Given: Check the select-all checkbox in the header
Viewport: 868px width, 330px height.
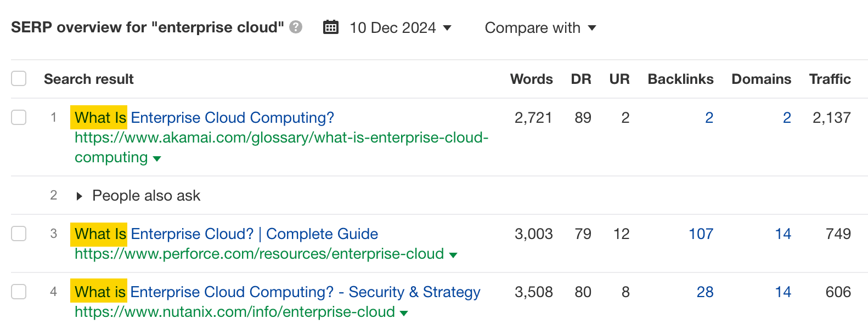Looking at the screenshot, I should [18, 78].
